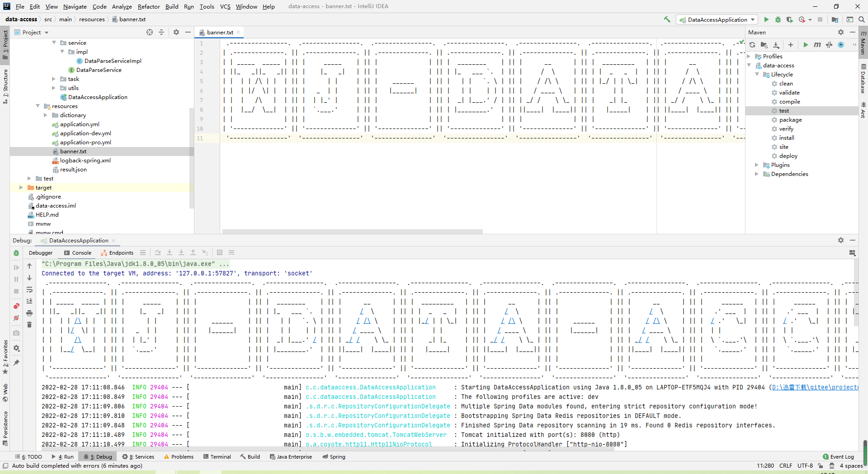The height and width of the screenshot is (474, 868).
Task: Toggle soft-wrap in the console
Action: 29,289
